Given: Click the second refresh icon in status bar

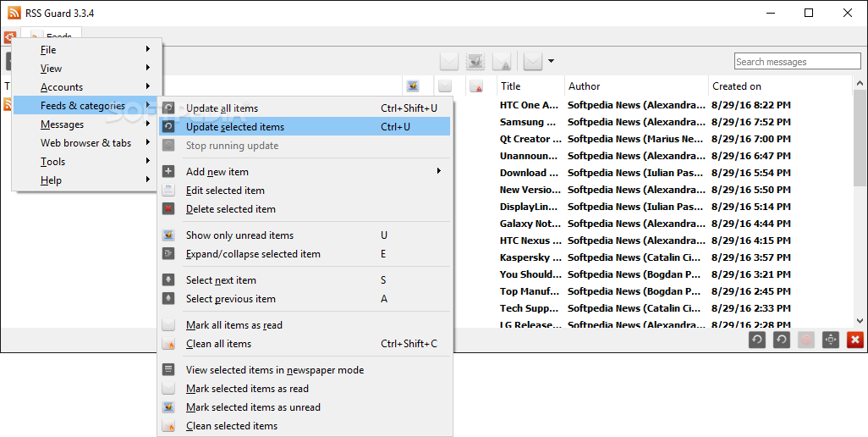Looking at the screenshot, I should [781, 340].
